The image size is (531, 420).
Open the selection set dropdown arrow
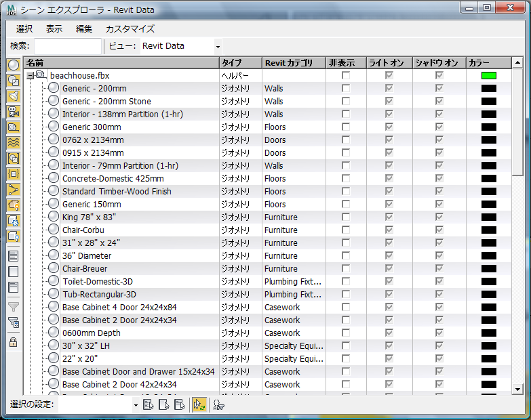(x=136, y=405)
